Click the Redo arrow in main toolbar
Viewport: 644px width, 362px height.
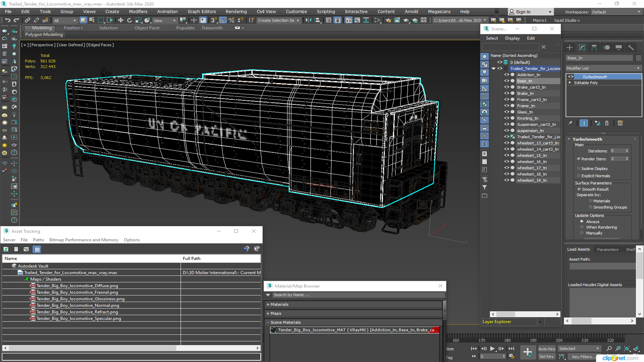[x=16, y=20]
